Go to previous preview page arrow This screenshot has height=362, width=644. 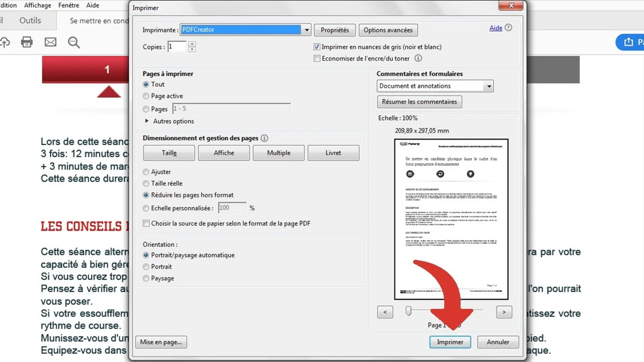point(385,312)
